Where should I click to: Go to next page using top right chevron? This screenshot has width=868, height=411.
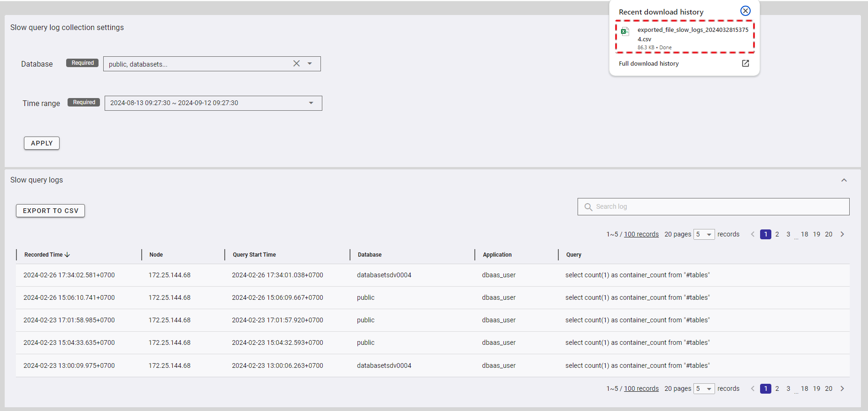pyautogui.click(x=842, y=234)
